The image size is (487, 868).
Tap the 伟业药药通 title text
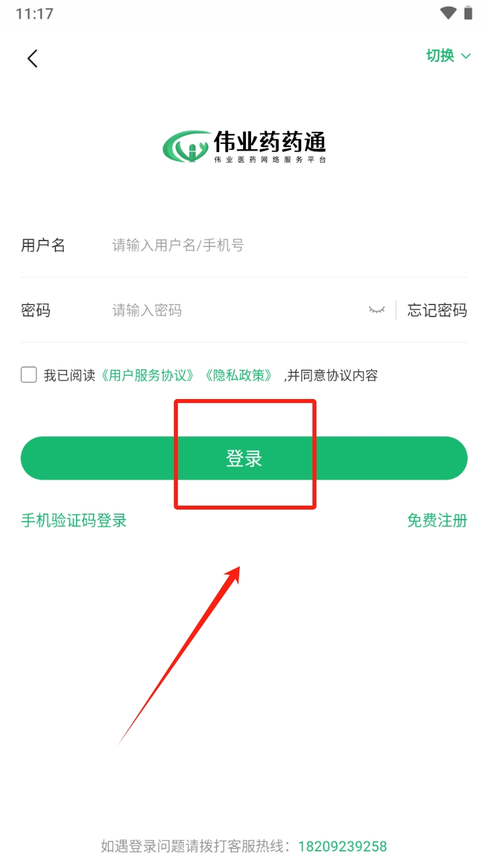click(270, 141)
